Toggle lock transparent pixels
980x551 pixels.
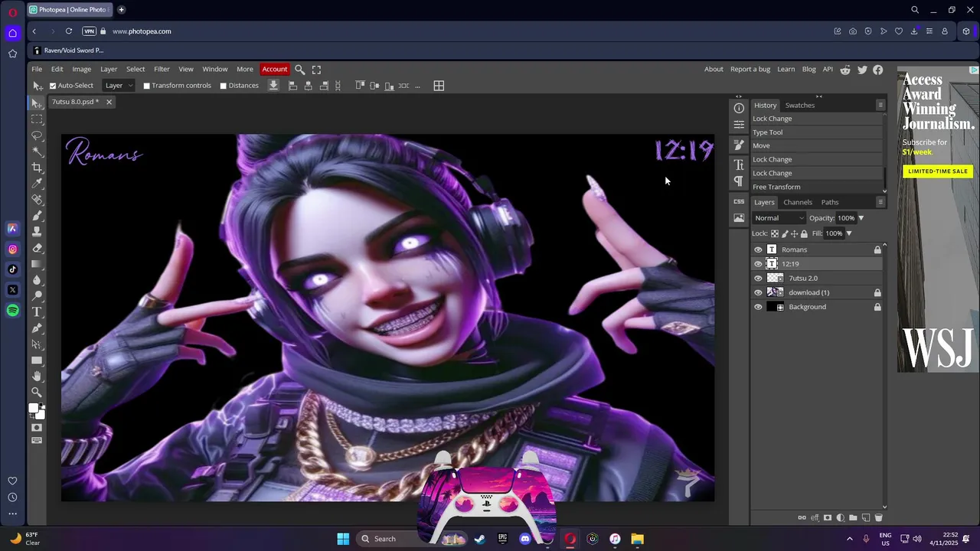click(x=775, y=233)
